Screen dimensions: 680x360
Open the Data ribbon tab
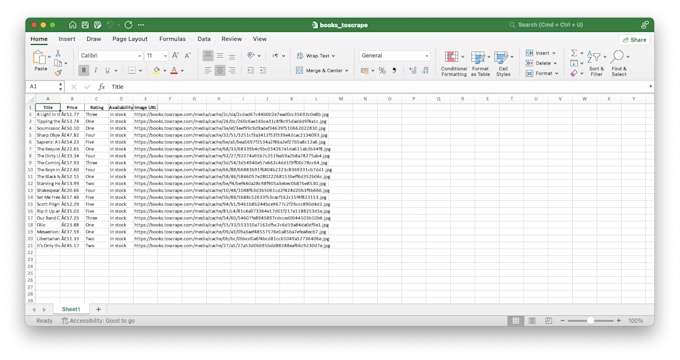(x=204, y=39)
